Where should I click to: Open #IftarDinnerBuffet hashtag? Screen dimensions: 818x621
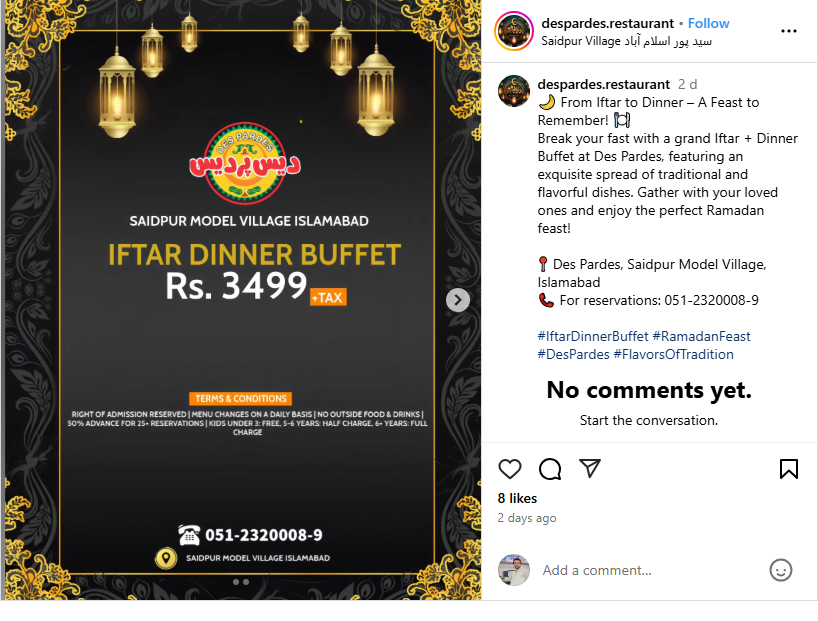click(593, 336)
